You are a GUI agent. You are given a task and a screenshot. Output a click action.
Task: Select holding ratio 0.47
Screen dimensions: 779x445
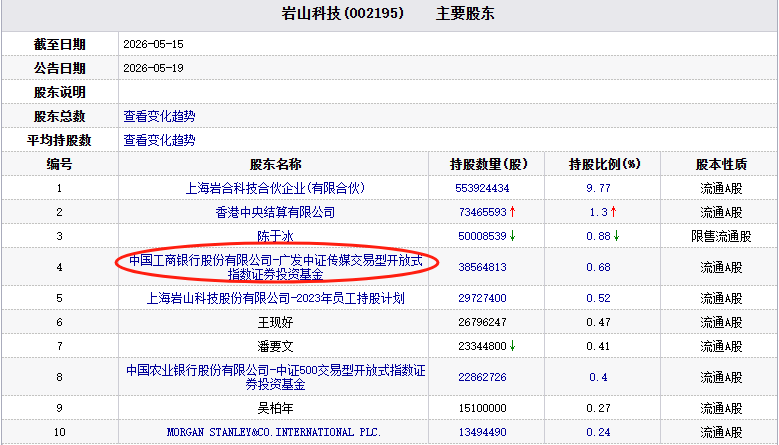tap(598, 322)
